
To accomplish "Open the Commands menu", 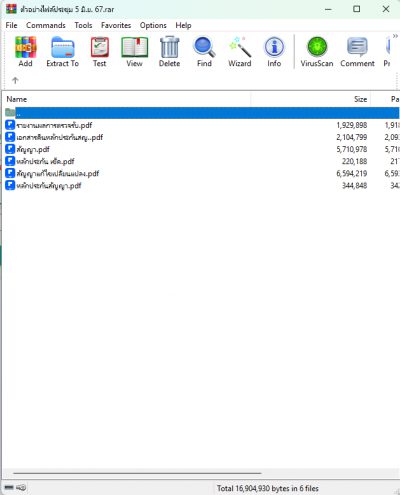I will (x=46, y=25).
